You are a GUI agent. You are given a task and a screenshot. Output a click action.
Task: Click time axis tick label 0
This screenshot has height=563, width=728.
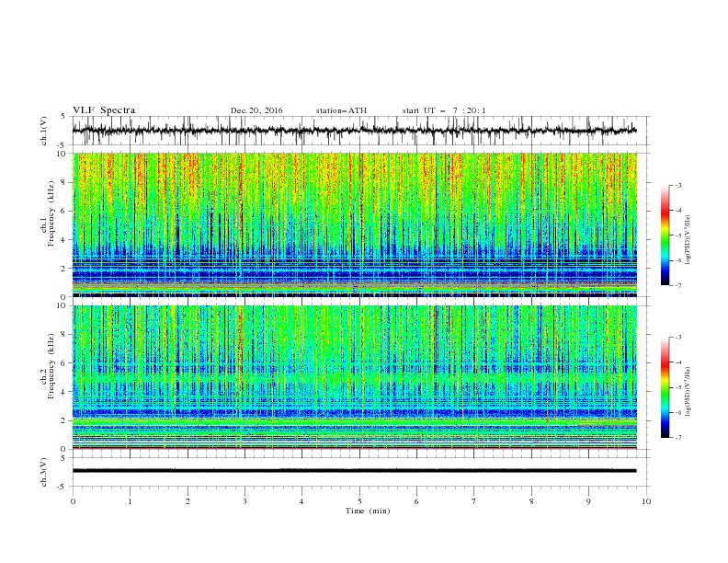(73, 501)
